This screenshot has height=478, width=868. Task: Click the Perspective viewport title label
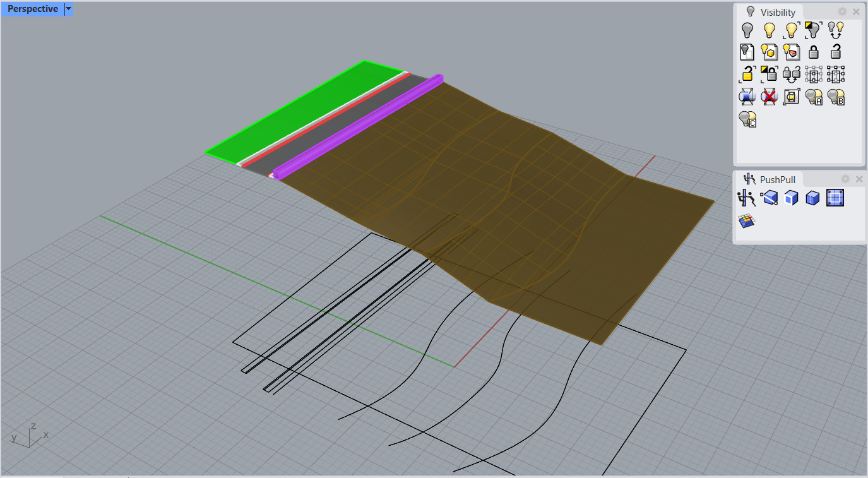coord(32,9)
